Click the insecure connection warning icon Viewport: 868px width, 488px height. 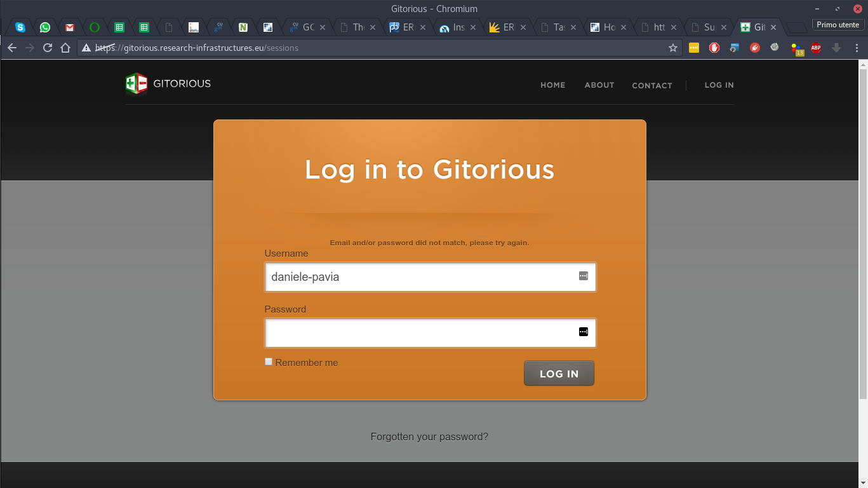coord(86,48)
